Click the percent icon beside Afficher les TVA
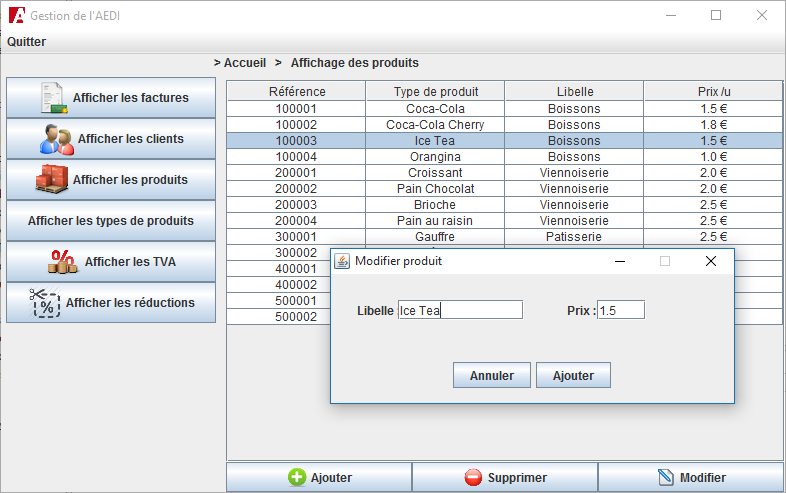Screen dimensions: 786x493 tap(63, 261)
